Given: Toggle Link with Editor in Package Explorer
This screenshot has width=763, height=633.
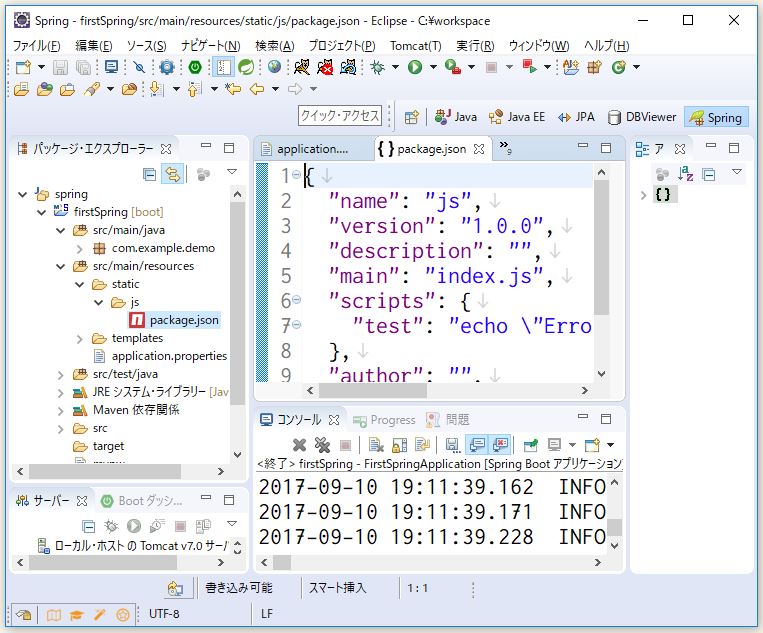Looking at the screenshot, I should tap(172, 174).
